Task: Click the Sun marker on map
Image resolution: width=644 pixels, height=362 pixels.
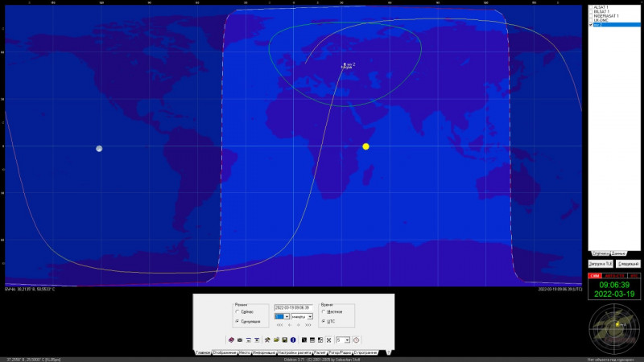Action: (366, 146)
